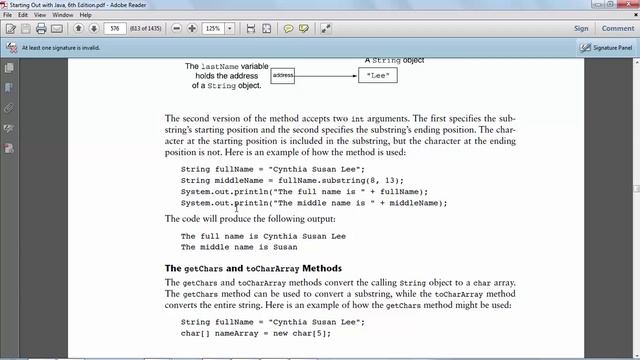Image resolution: width=640 pixels, height=360 pixels.
Task: Select the Highlight text tool icon
Action: tap(304, 29)
